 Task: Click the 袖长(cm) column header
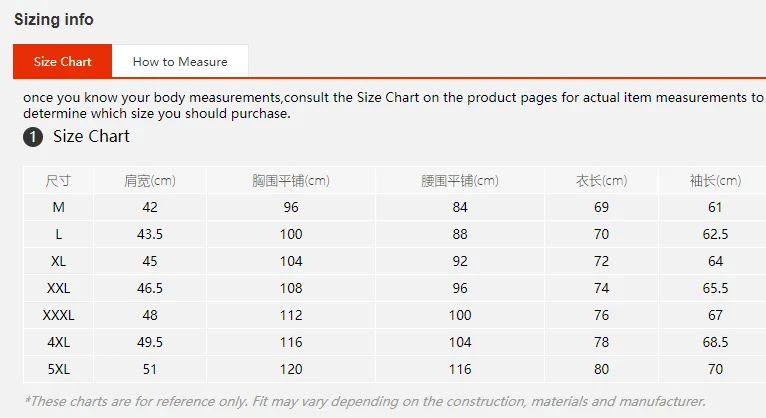(x=715, y=181)
